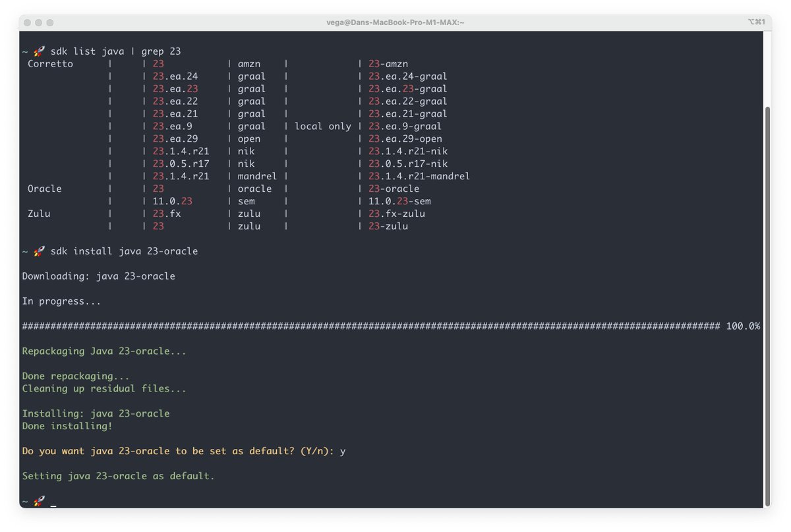Click the rocket icon on the last prompt line

pos(39,501)
